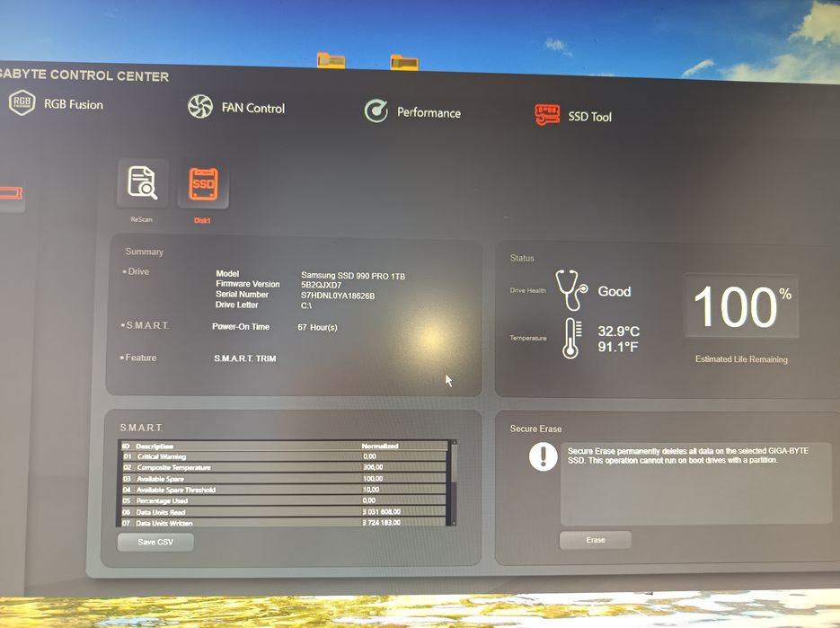
Task: Select the Data Units Read row
Action: 284,512
